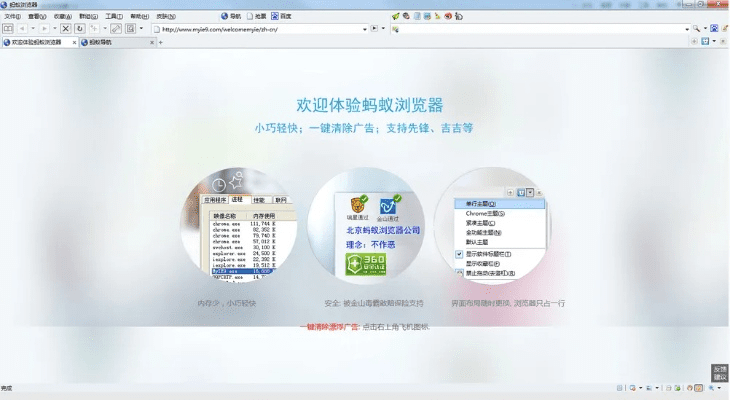The image size is (730, 400).
Task: Go forward with the right arrow button
Action: 44,29
